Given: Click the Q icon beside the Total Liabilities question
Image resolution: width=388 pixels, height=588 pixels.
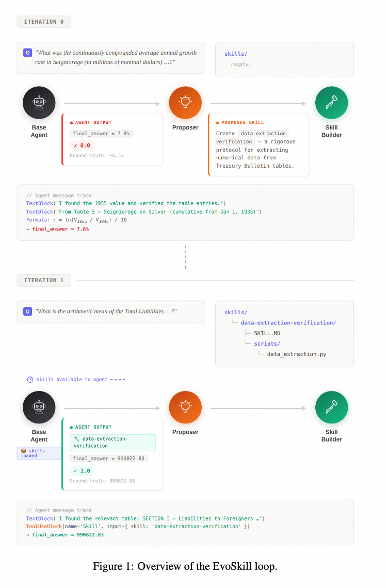Looking at the screenshot, I should 27,311.
